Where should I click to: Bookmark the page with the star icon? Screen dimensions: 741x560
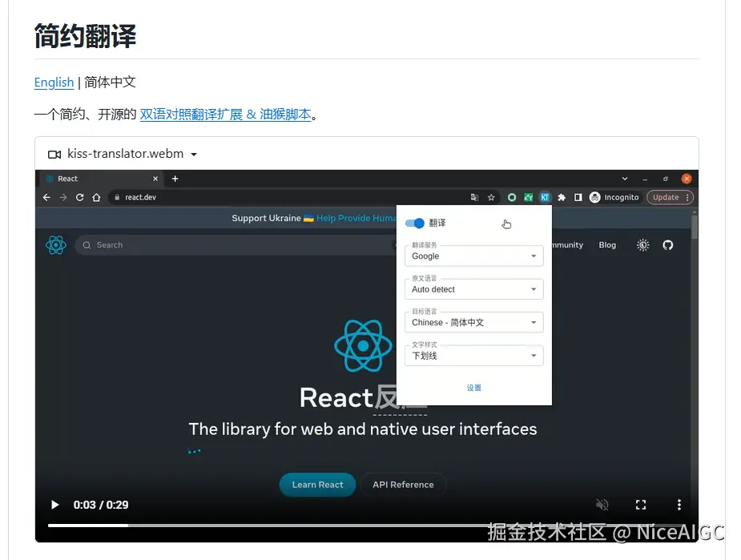pos(491,198)
